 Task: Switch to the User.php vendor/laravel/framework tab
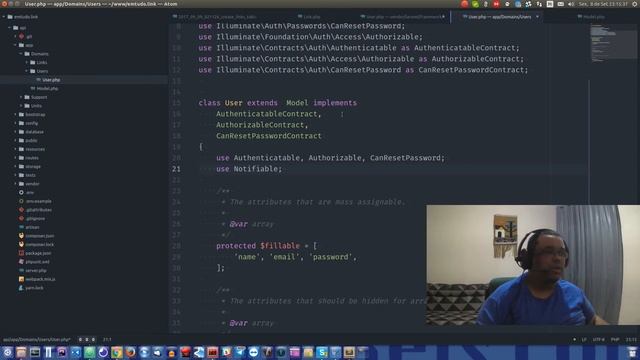pyautogui.click(x=403, y=17)
